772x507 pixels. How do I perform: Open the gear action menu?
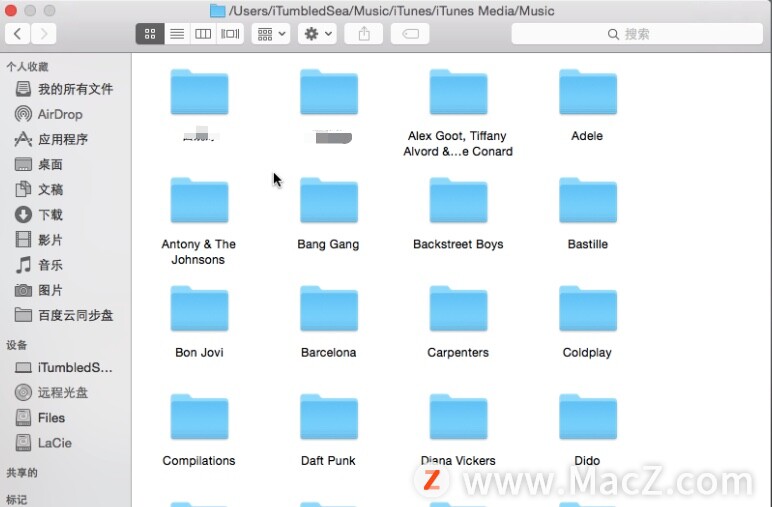tap(317, 33)
